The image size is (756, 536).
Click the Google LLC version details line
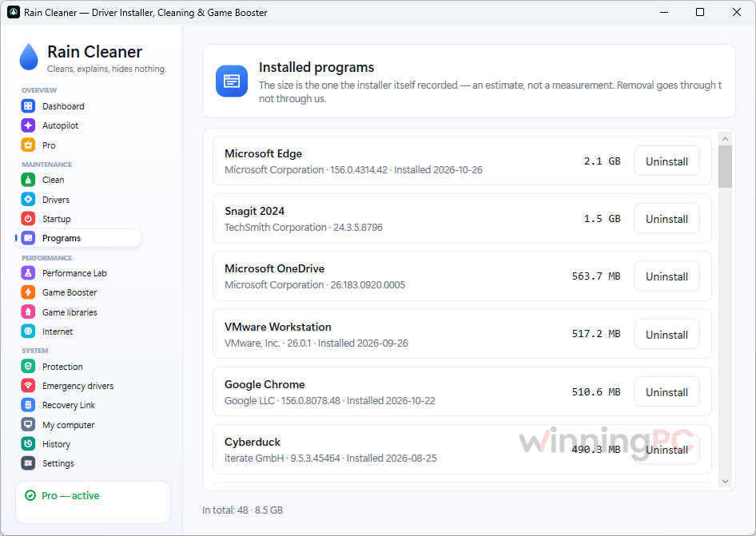pos(330,400)
